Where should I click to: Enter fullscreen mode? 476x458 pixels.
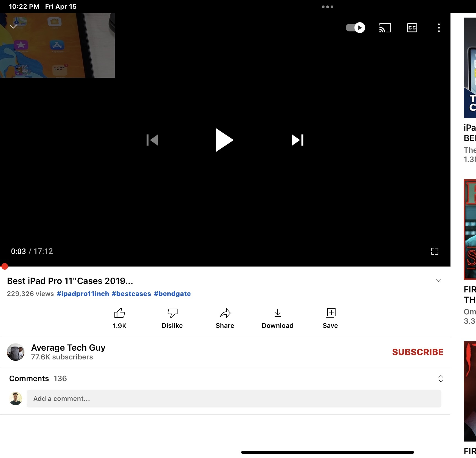point(435,251)
